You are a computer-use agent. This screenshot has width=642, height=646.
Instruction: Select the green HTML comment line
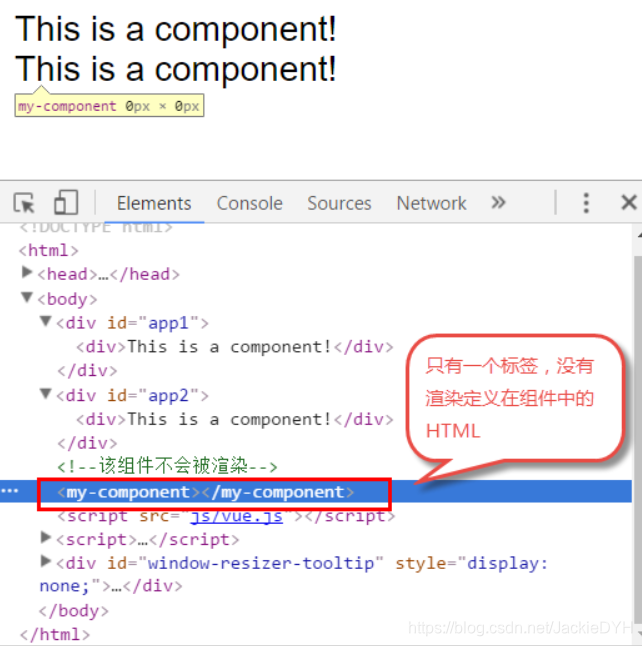pyautogui.click(x=167, y=466)
